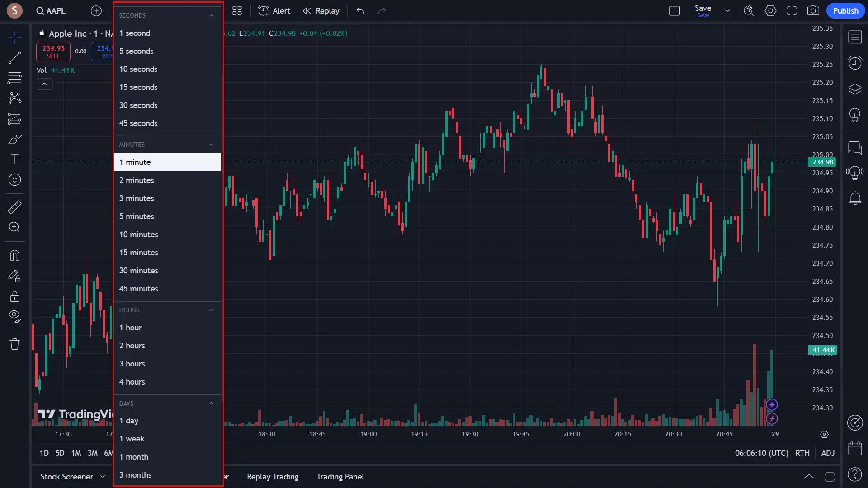Toggle ADJ dividend adjustment
The height and width of the screenshot is (488, 868).
point(828,453)
